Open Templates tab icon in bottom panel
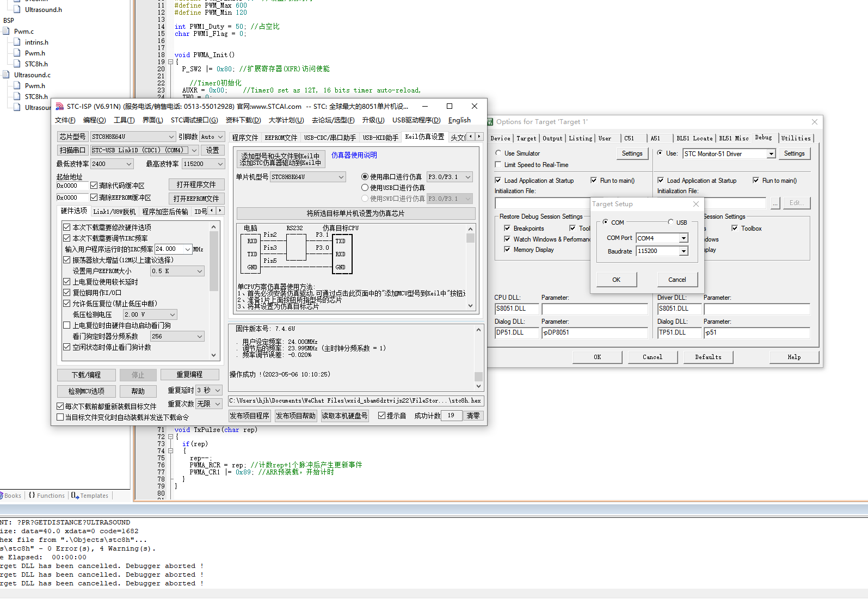Image resolution: width=868 pixels, height=599 pixels. [x=75, y=496]
